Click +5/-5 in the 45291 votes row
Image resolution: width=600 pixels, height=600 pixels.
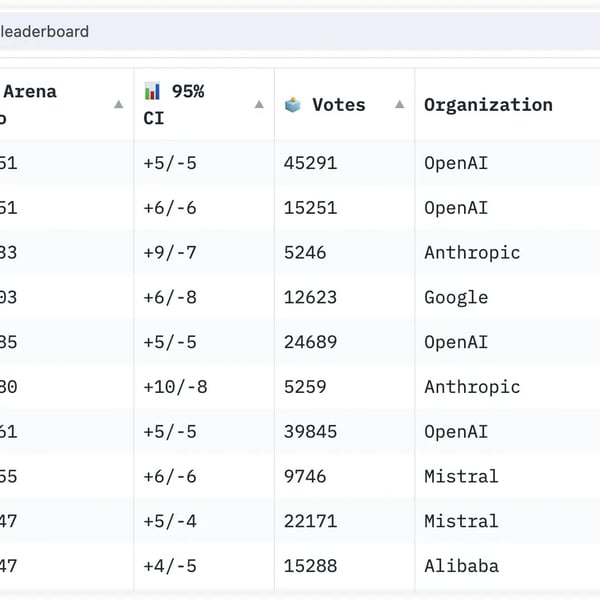[170, 163]
